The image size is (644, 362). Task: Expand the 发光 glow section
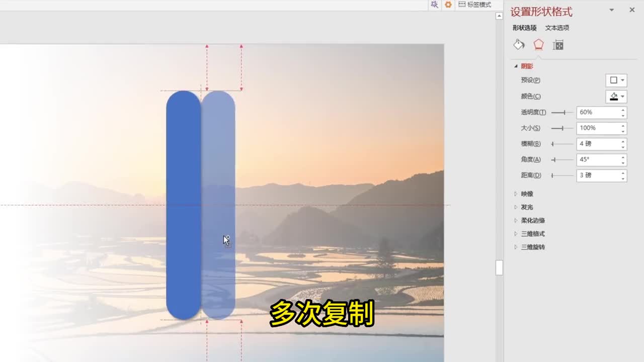[x=527, y=207]
